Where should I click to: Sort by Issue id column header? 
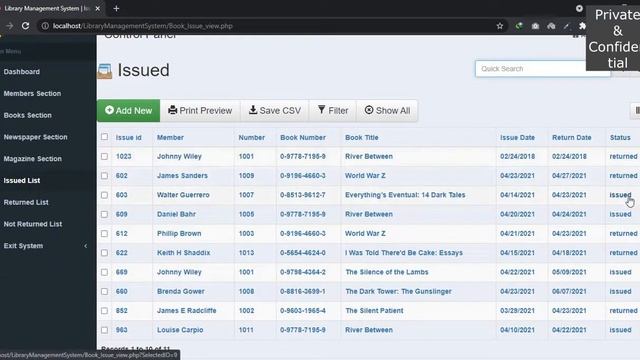click(x=129, y=138)
